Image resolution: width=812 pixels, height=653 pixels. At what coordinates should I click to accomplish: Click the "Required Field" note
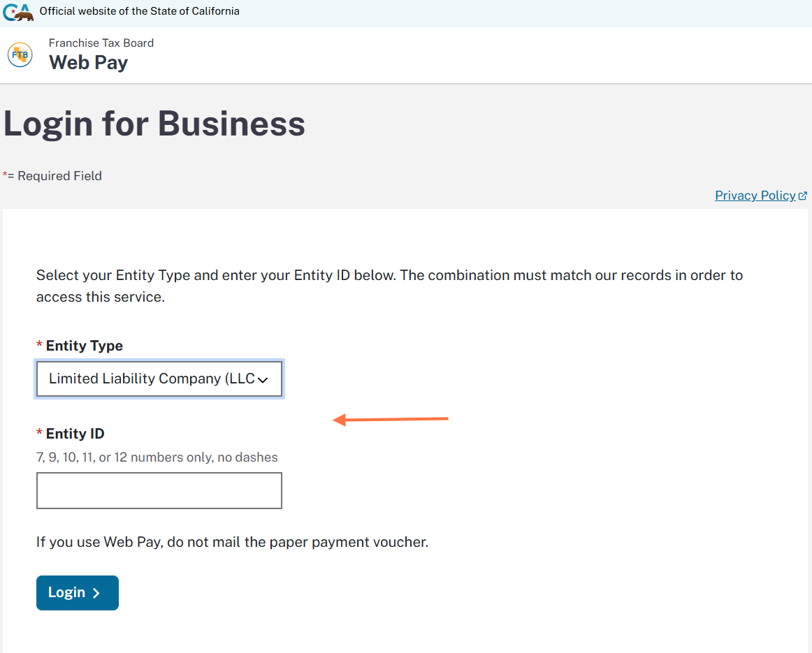point(52,176)
